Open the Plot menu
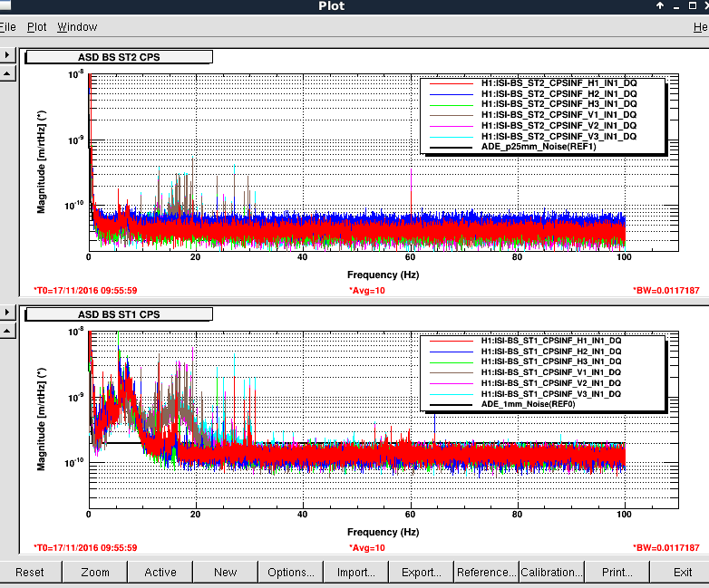Viewport: 709px width, 588px height. tap(36, 27)
